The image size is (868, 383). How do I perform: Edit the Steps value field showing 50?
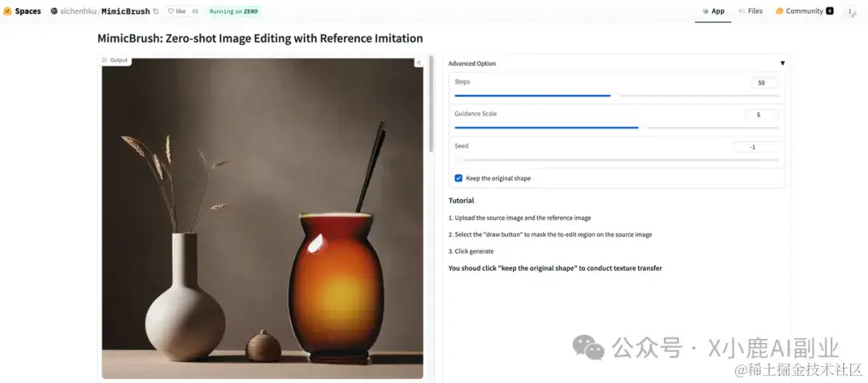[x=764, y=83]
